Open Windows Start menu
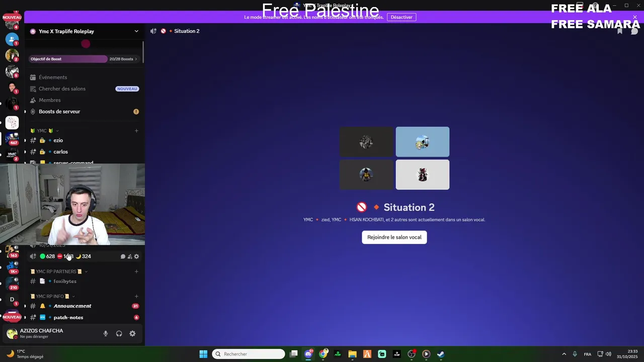The image size is (644, 362). pyautogui.click(x=203, y=354)
